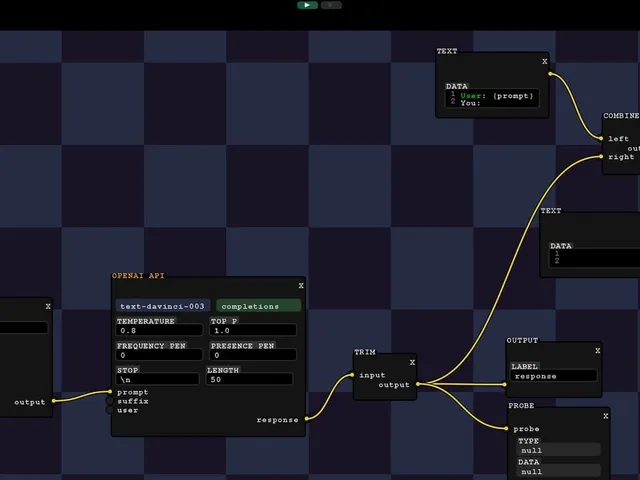
Task: Click the Label field containing response
Action: pos(553,376)
